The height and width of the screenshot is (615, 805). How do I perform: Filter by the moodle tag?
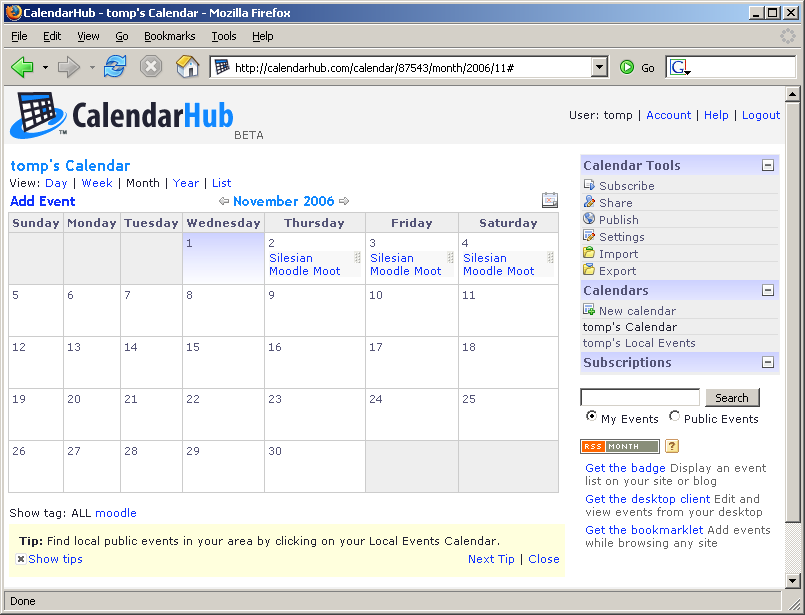(116, 513)
